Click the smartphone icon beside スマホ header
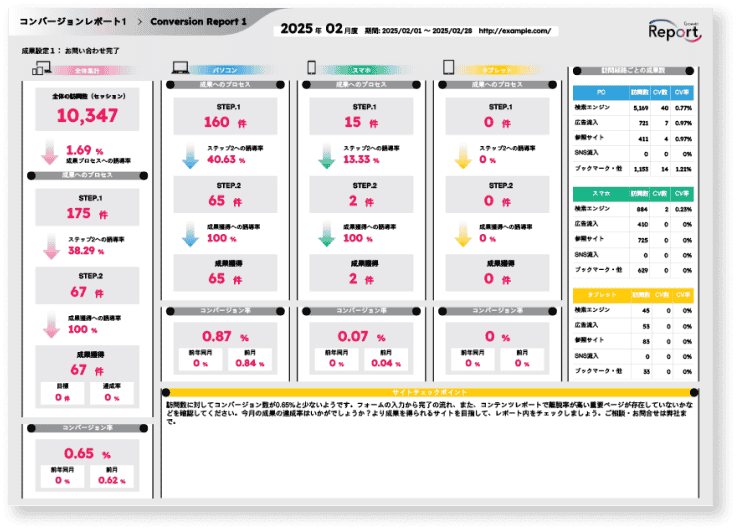 (x=311, y=69)
